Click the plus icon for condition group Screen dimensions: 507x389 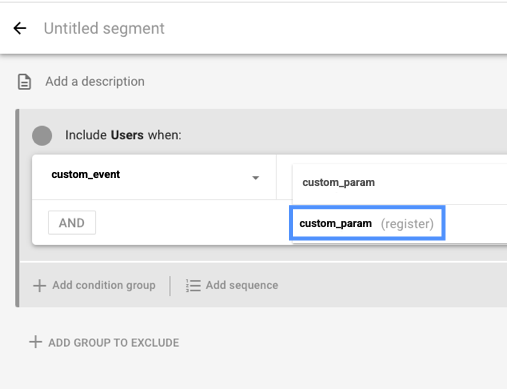(39, 286)
